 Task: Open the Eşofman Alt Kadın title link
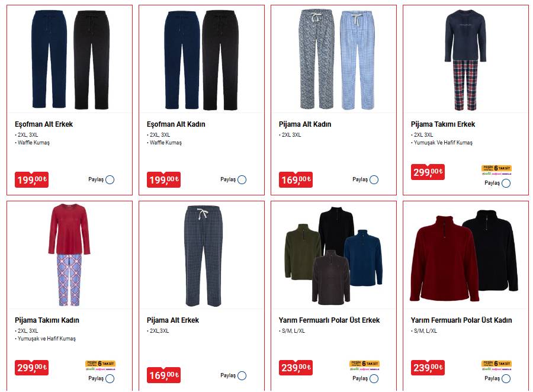pyautogui.click(x=176, y=124)
